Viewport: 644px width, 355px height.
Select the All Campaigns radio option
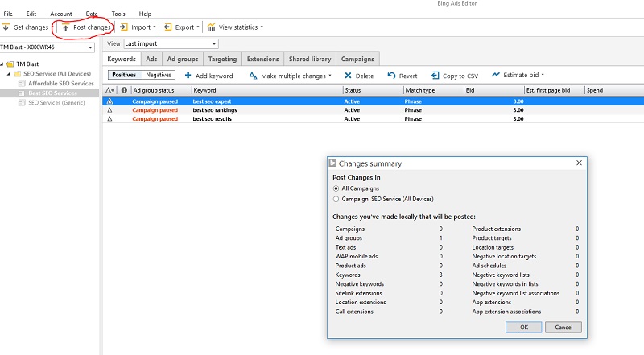[x=336, y=188]
